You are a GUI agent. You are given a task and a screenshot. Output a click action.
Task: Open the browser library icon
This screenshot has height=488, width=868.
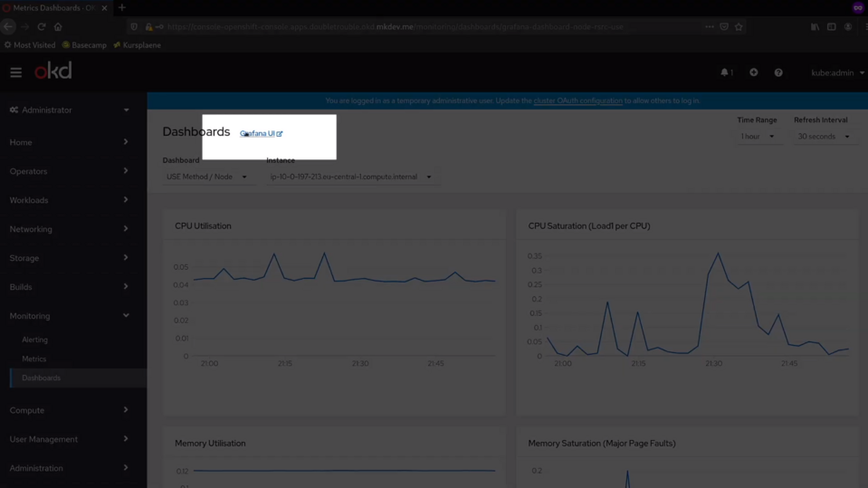(815, 26)
